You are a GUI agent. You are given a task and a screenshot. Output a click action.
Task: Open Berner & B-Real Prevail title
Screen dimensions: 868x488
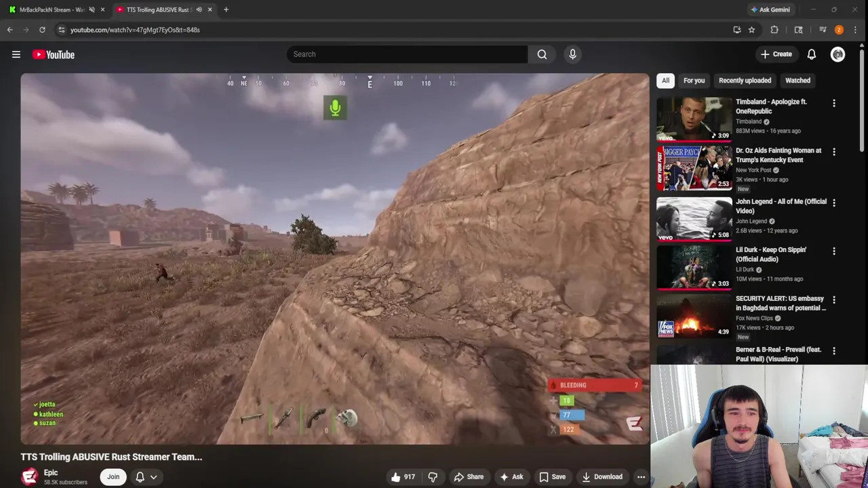778,354
